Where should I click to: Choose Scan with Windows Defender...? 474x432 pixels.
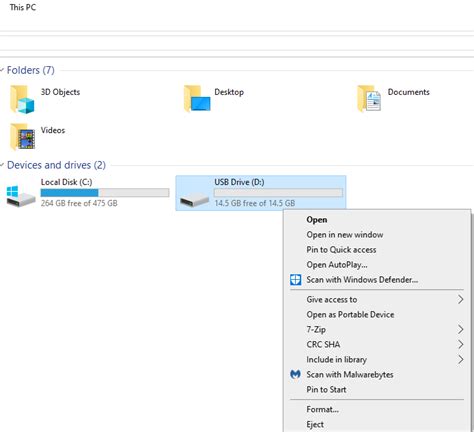pos(377,280)
